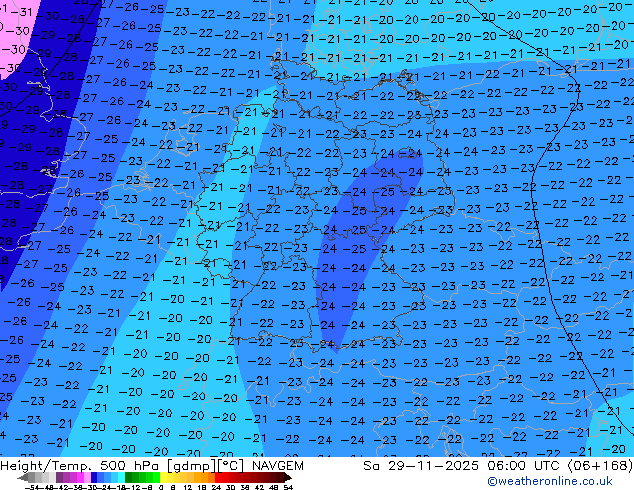Click the '-31' temperature label at top left
The height and width of the screenshot is (490, 634).
pos(23,12)
